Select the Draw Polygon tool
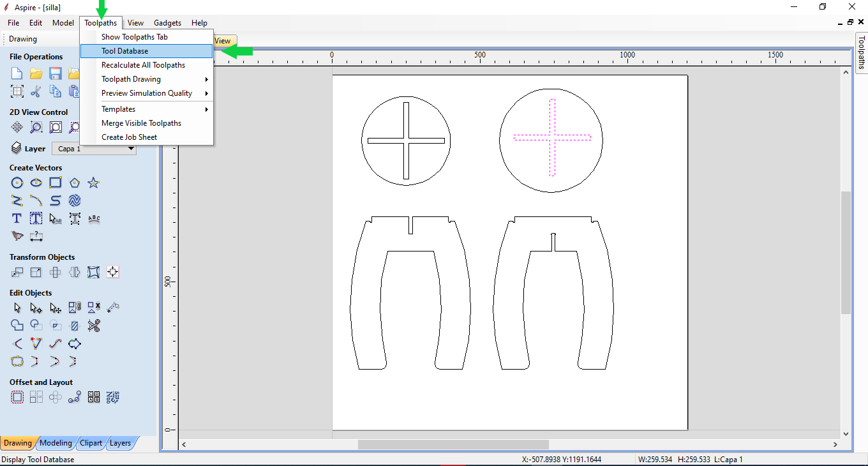 point(75,183)
